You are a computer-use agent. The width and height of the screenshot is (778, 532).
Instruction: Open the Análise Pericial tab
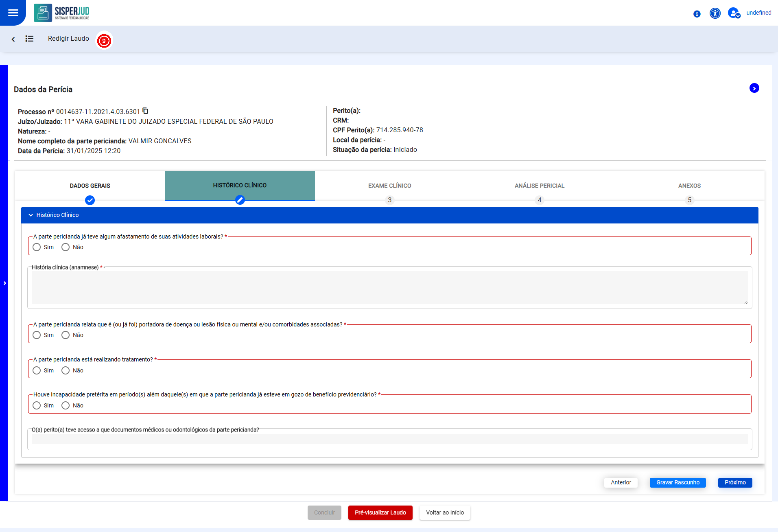click(x=539, y=186)
